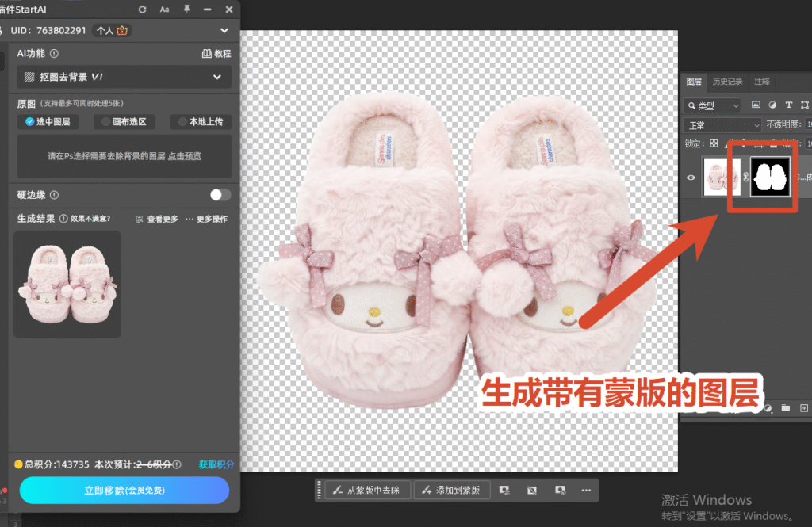Screen dimensions: 812x527
Task: Filter layers by shape layer icon
Action: coord(805,105)
